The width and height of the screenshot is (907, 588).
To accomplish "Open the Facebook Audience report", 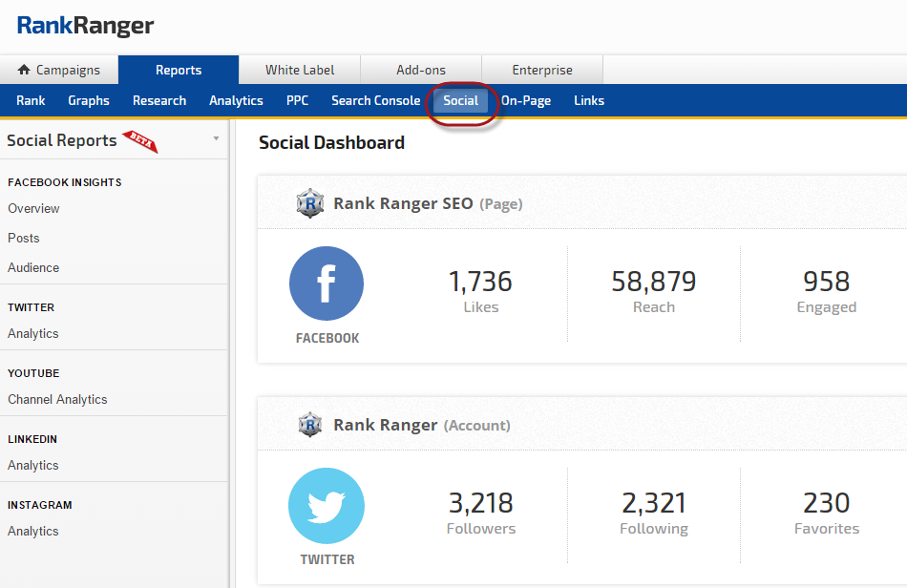I will point(33,267).
